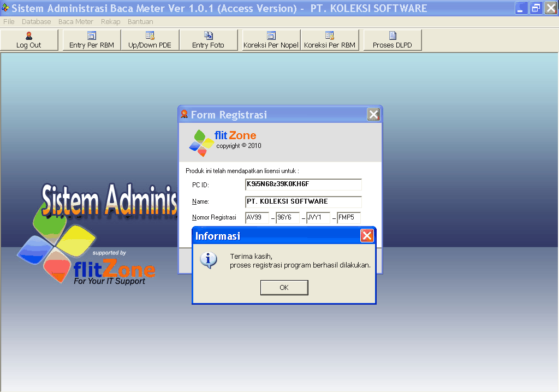Image resolution: width=559 pixels, height=392 pixels.
Task: Minimize the main application window
Action: 521,8
